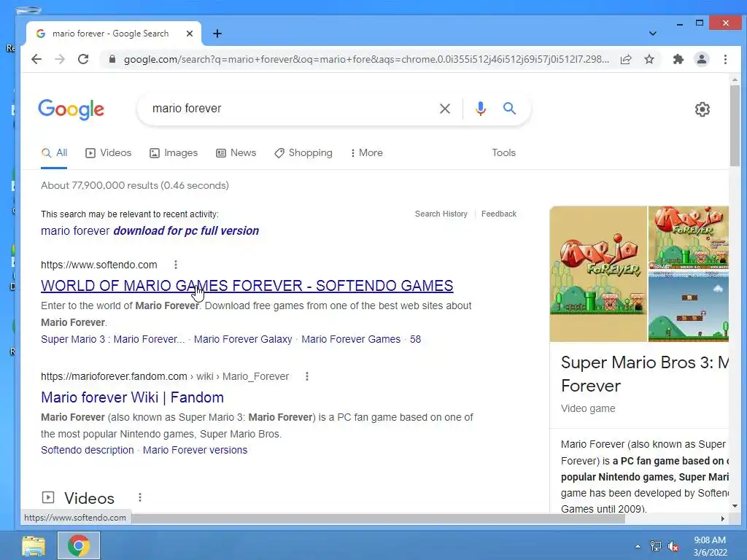Click the Feedback link

pyautogui.click(x=499, y=214)
